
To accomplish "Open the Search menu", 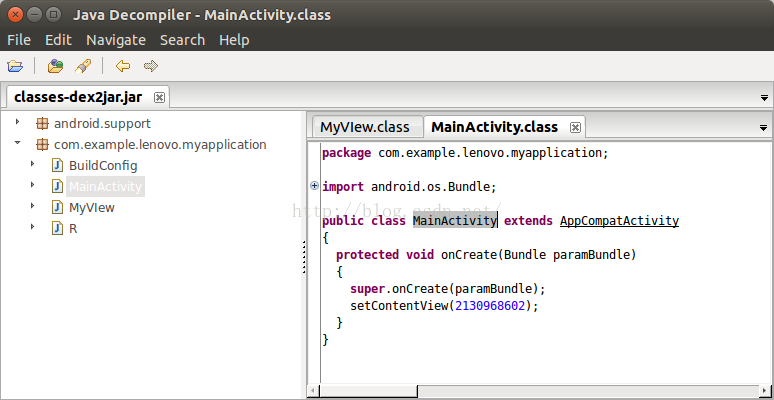I will (x=182, y=40).
